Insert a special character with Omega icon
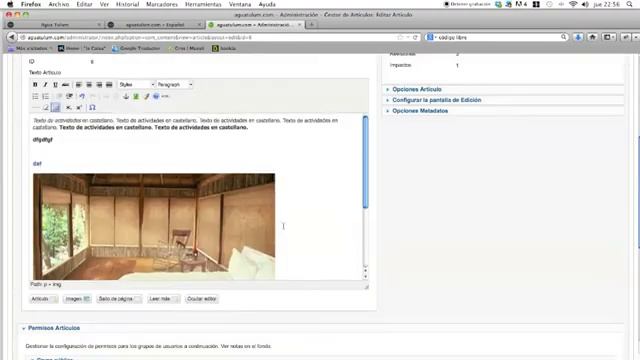The width and height of the screenshot is (640, 360). click(92, 107)
